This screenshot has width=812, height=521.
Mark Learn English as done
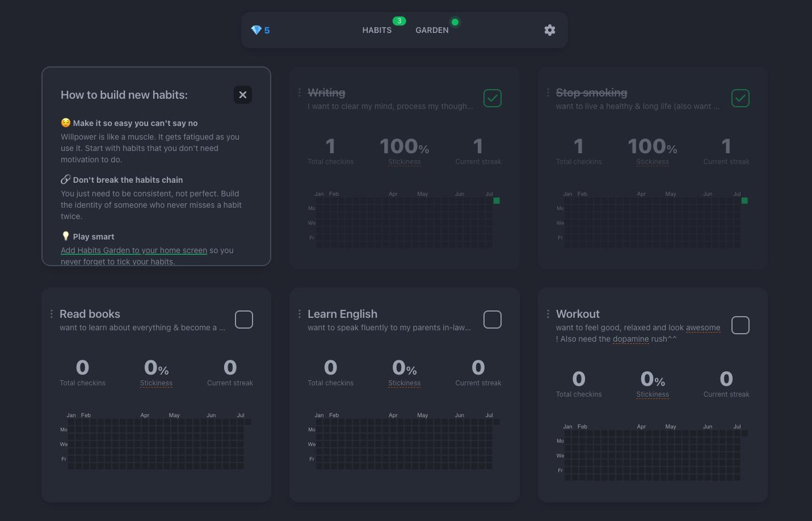pos(492,320)
